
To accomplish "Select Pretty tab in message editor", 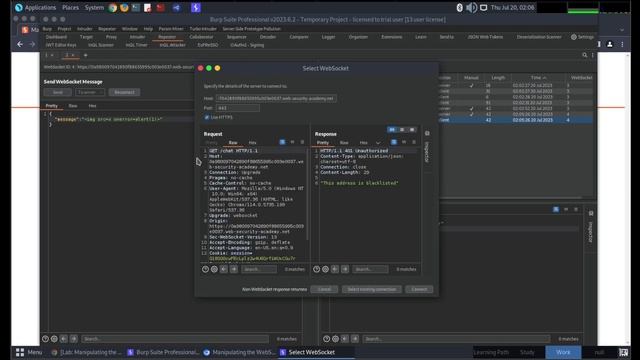I will coord(51,106).
